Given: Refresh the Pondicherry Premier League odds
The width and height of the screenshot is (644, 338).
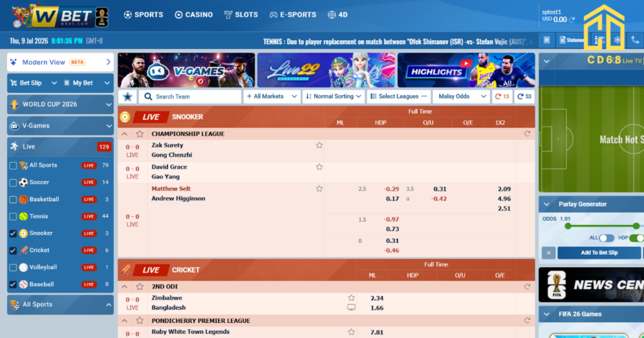Looking at the screenshot, I should pos(527,320).
